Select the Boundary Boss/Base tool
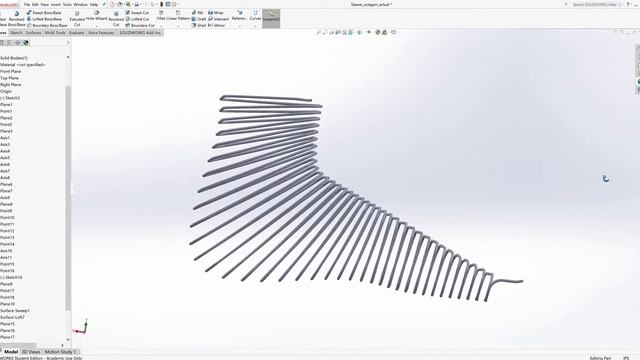The image size is (640, 360). tap(47, 25)
